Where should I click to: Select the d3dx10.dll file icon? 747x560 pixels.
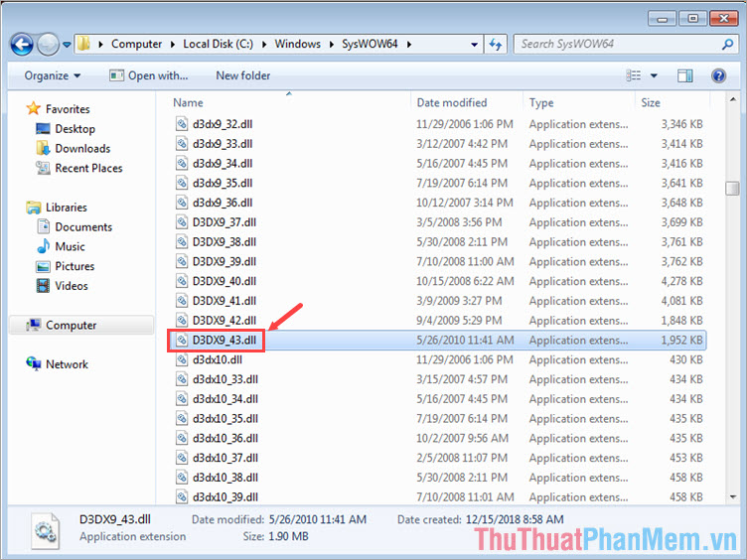[182, 359]
